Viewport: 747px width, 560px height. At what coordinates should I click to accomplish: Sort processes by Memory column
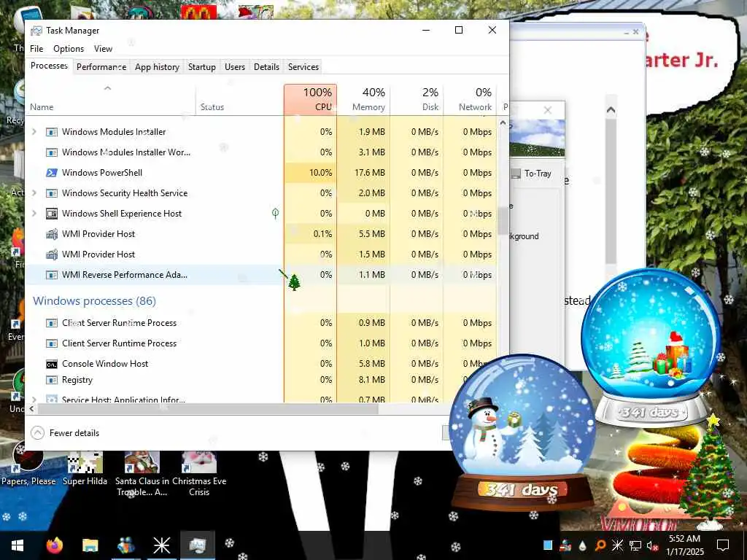[x=363, y=99]
